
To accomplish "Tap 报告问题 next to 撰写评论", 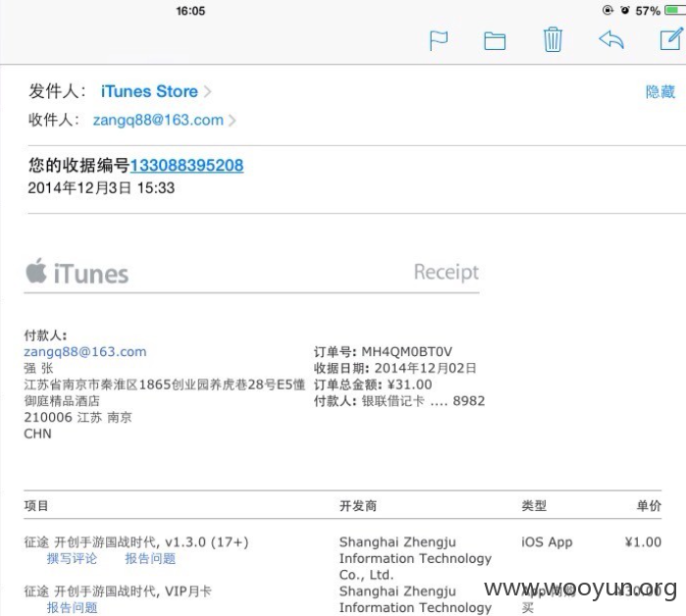I will click(x=150, y=558).
